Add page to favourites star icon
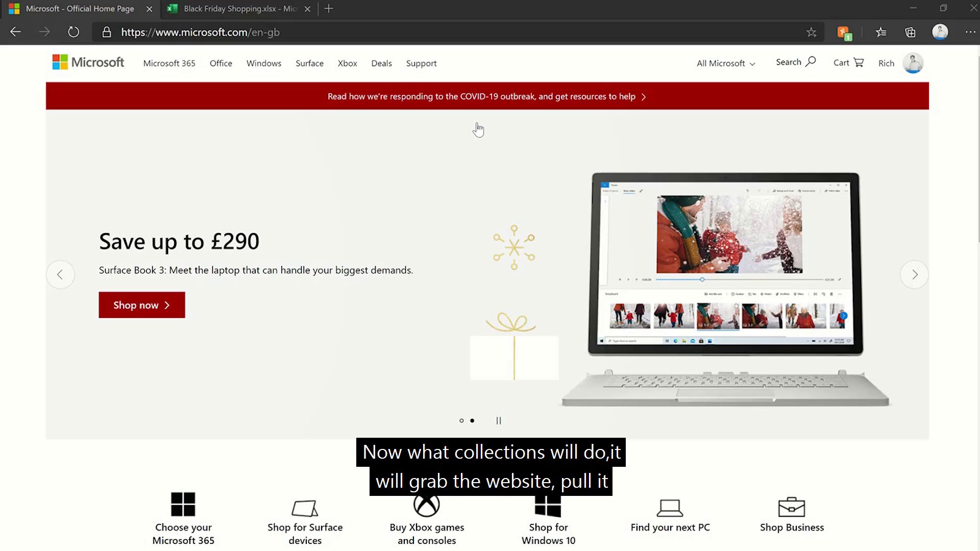 pos(812,32)
